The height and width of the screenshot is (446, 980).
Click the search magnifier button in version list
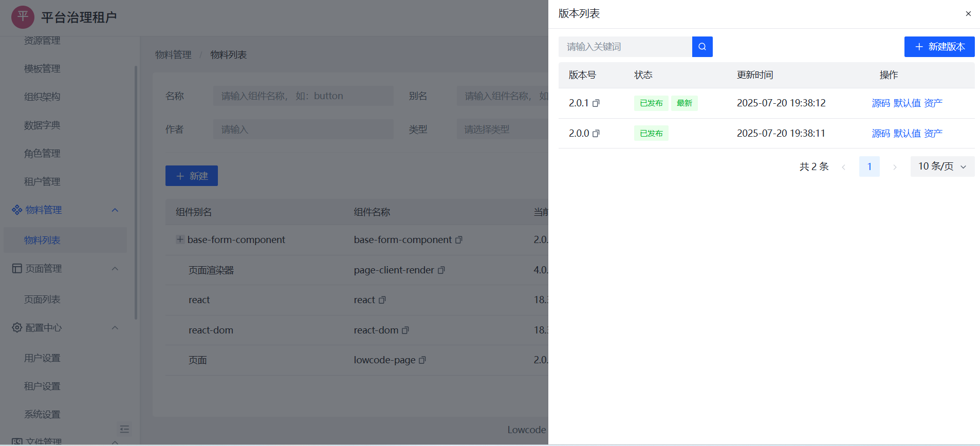pyautogui.click(x=702, y=47)
